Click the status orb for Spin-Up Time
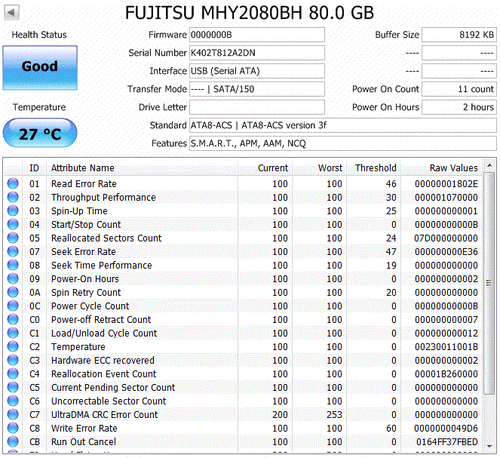Screen dimensions: 500x458 pyautogui.click(x=13, y=211)
